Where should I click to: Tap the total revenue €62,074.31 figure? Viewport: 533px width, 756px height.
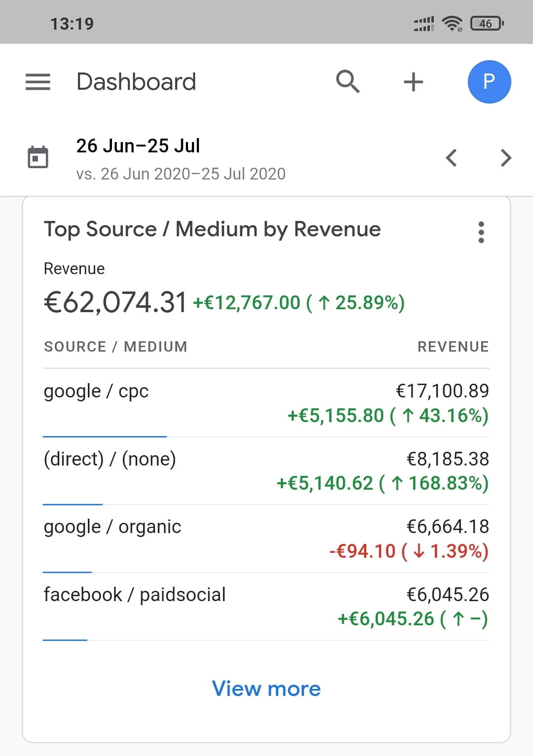(115, 302)
